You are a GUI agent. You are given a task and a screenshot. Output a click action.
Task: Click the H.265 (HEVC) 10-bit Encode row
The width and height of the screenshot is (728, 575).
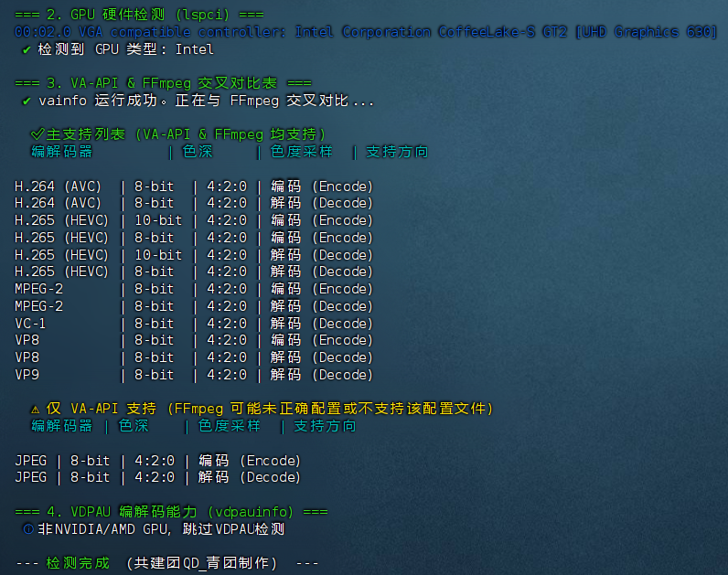194,220
